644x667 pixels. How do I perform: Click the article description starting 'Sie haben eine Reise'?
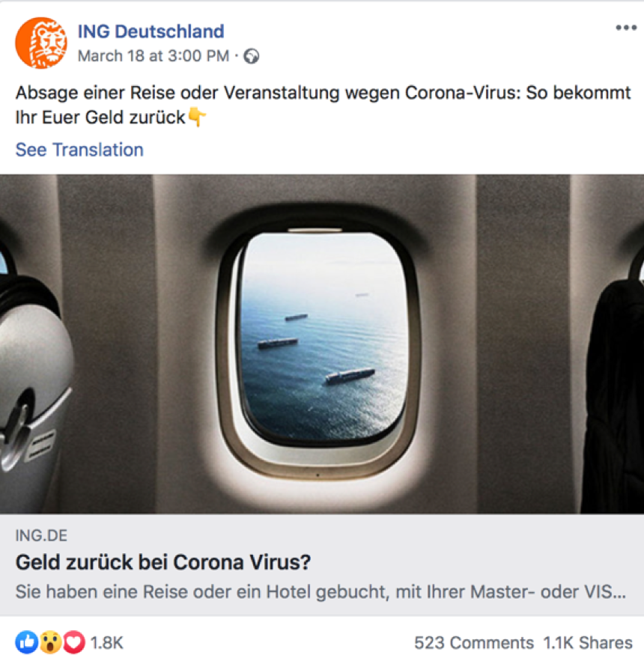(x=321, y=591)
